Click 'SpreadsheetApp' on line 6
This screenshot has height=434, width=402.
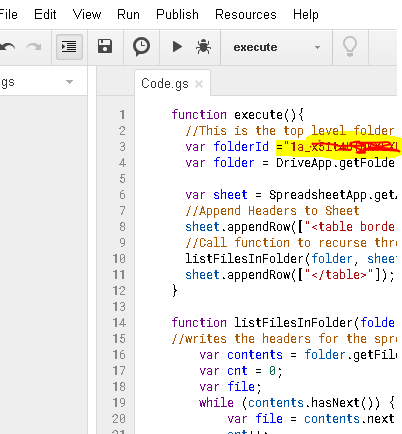point(318,195)
